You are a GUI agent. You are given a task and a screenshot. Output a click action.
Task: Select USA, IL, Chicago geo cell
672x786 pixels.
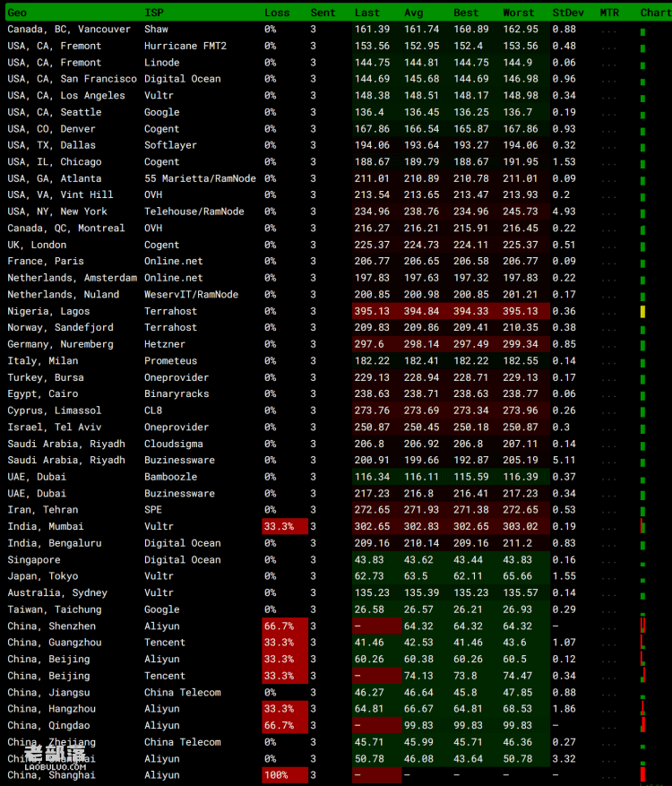[55, 162]
